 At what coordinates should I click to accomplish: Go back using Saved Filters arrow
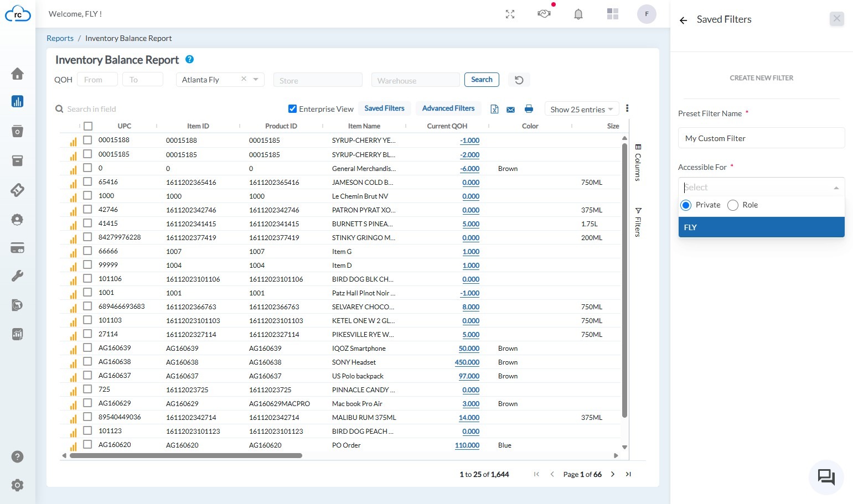[683, 20]
